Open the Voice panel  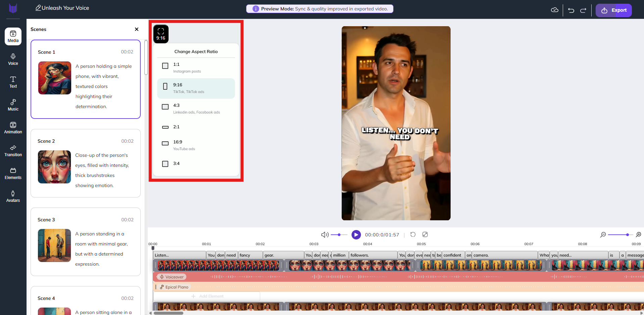coord(13,59)
